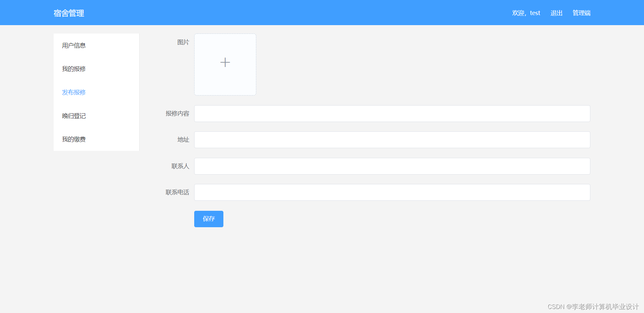Click the 保存 button
The height and width of the screenshot is (313, 644).
(x=208, y=219)
